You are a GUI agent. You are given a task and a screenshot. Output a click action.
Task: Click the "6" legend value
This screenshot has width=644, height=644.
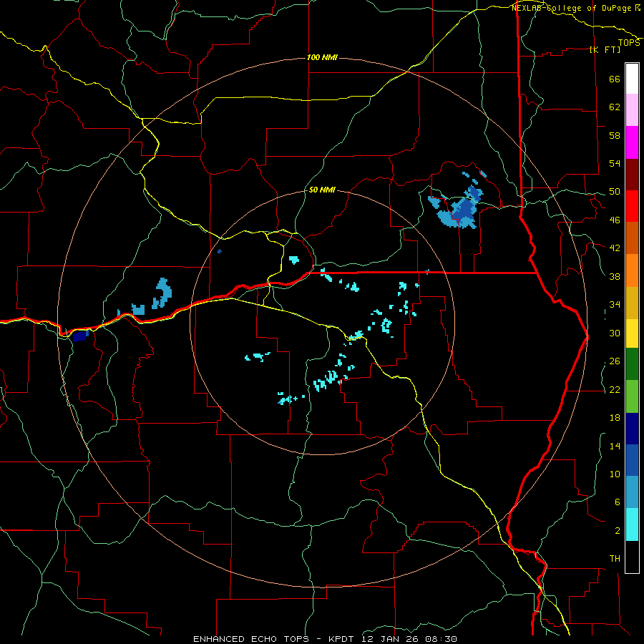pos(618,502)
